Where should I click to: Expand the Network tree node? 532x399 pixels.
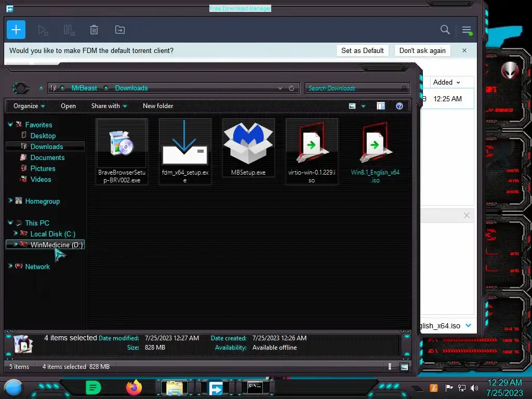pyautogui.click(x=10, y=267)
